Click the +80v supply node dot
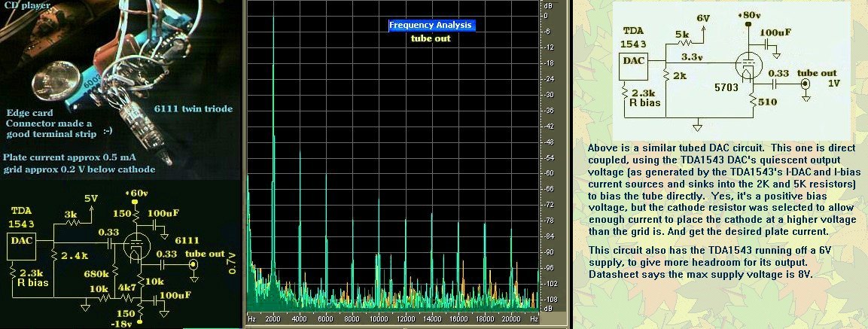Viewport: 868px width, 329px height. 747,23
